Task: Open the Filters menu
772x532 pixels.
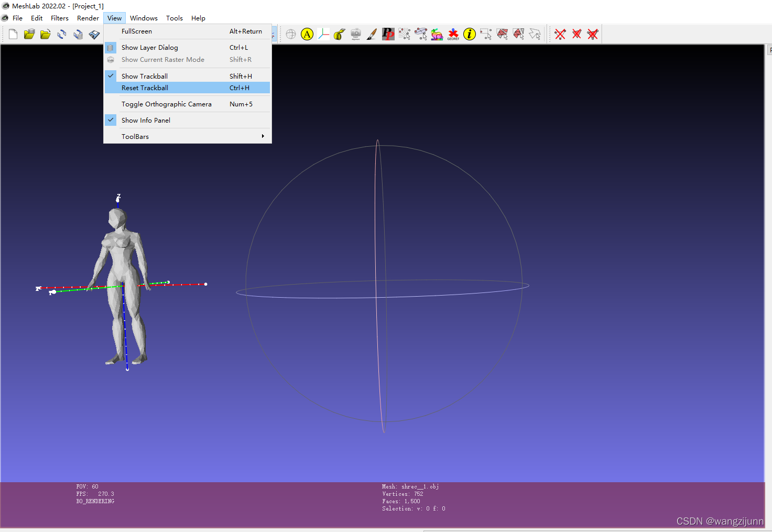Action: pyautogui.click(x=60, y=18)
